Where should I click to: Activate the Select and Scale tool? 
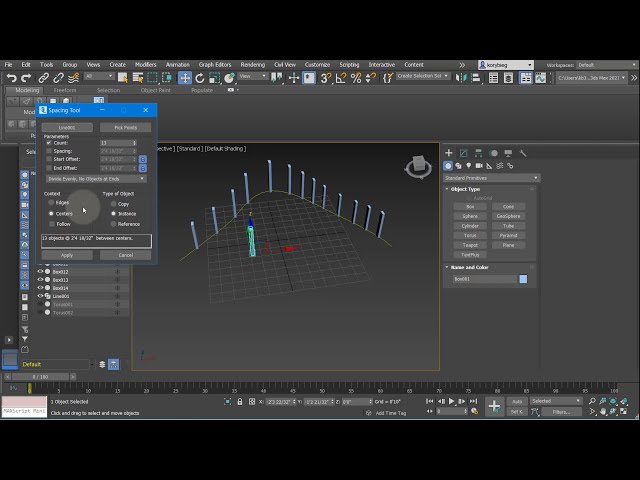click(214, 78)
